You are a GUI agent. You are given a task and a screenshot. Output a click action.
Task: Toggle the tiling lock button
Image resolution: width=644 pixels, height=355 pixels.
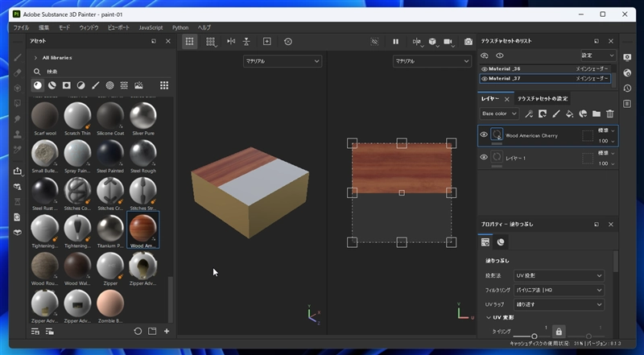(559, 331)
